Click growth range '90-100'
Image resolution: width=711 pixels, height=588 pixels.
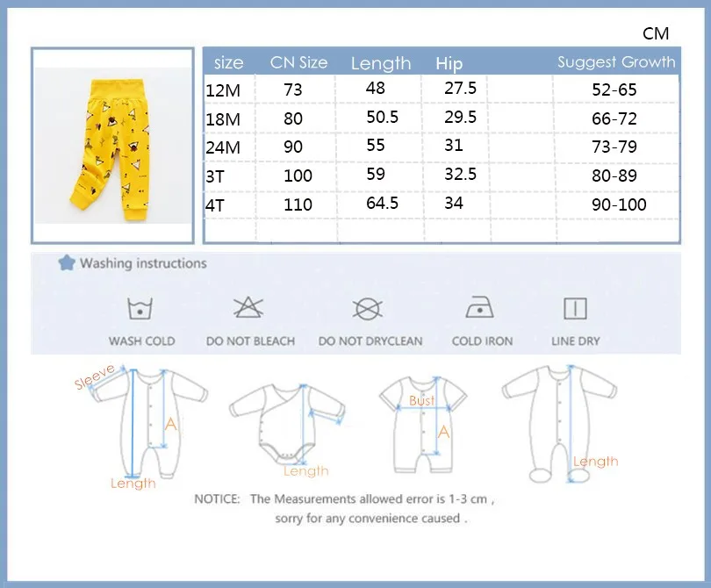pos(619,204)
